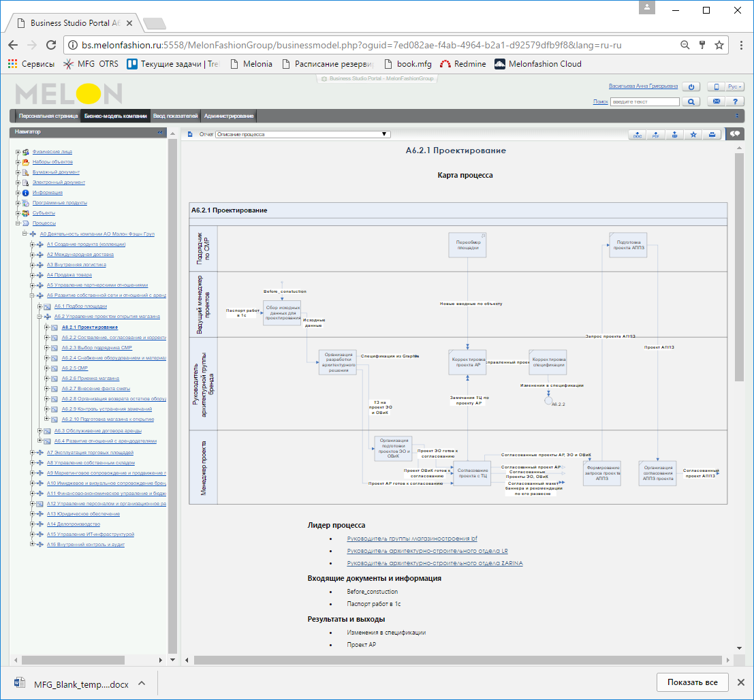Print the process report
The width and height of the screenshot is (754, 700).
pos(712,134)
